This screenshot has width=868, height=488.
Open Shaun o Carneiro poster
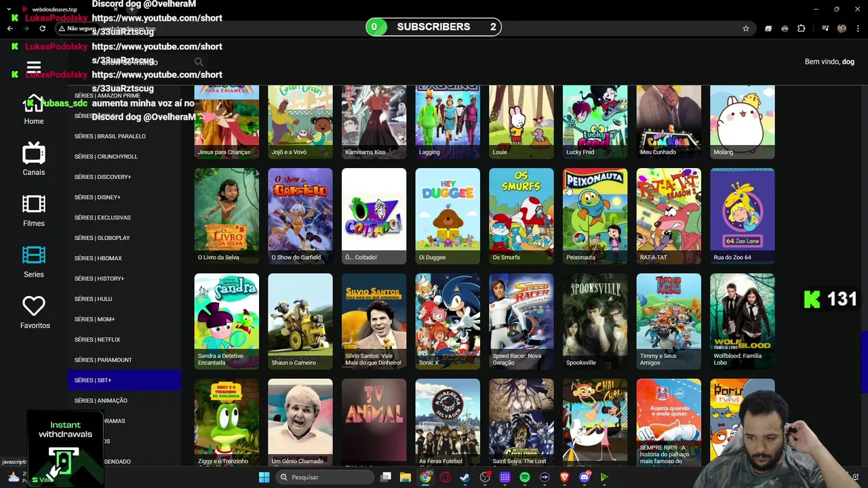click(300, 321)
